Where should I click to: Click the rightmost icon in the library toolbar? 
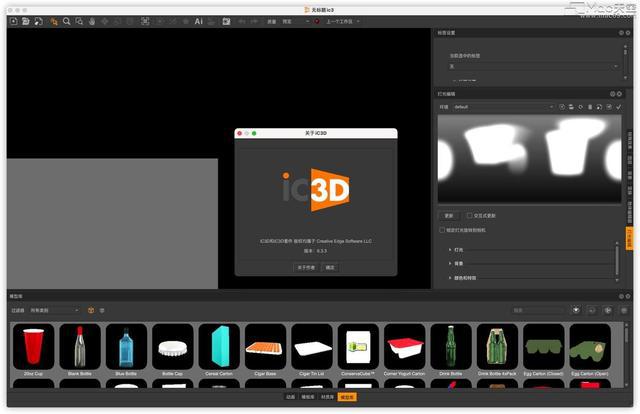pyautogui.click(x=624, y=310)
